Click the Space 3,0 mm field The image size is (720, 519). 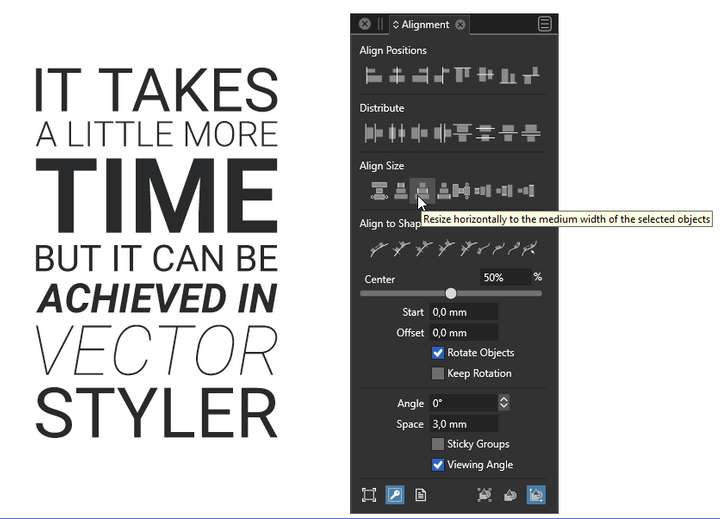463,424
